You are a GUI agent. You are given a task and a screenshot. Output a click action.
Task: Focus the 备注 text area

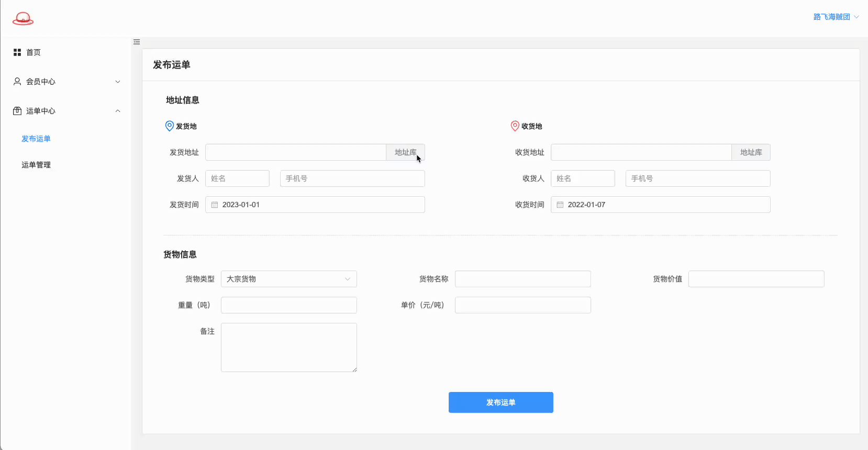[289, 347]
